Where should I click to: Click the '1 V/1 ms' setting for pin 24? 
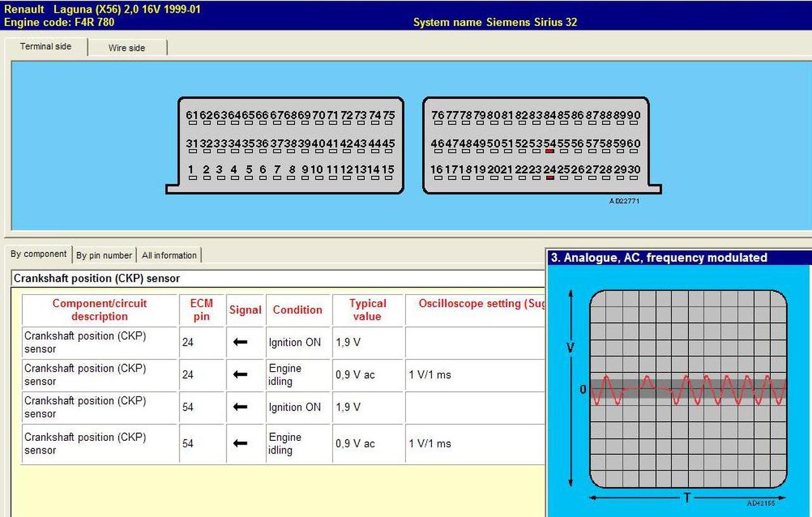(430, 374)
